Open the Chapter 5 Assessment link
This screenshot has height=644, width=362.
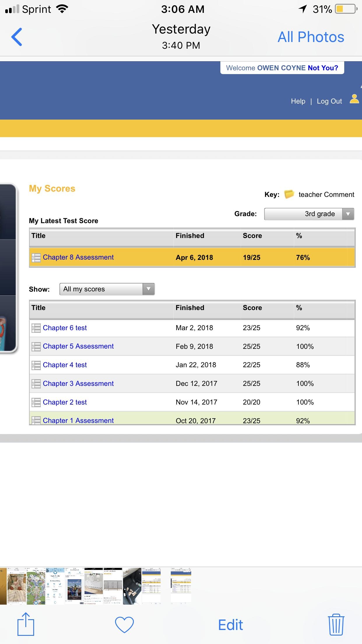point(78,346)
